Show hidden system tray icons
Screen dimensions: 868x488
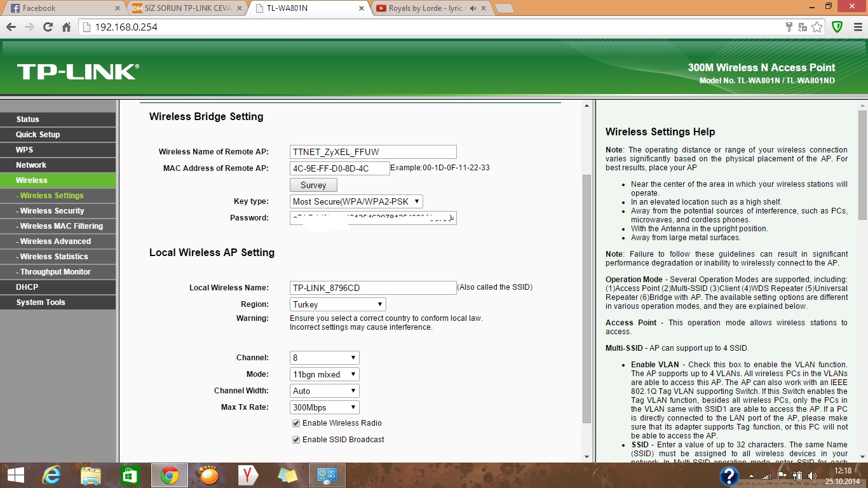tap(752, 475)
